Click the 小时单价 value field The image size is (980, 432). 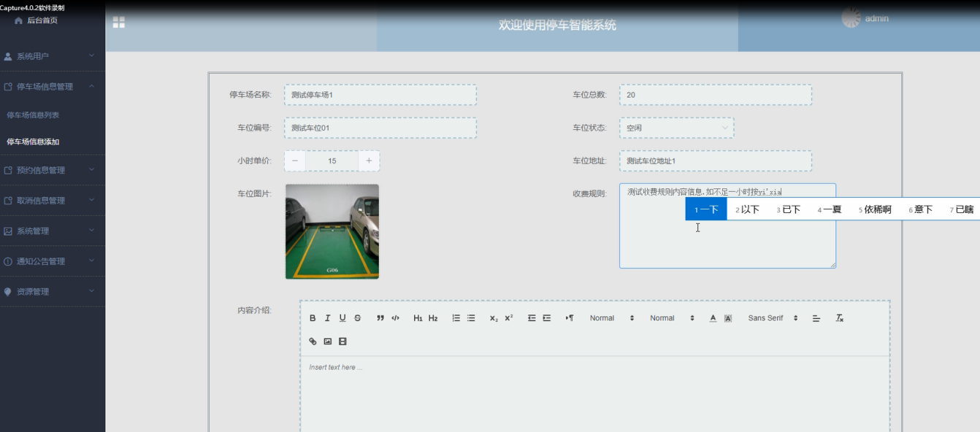coord(332,161)
